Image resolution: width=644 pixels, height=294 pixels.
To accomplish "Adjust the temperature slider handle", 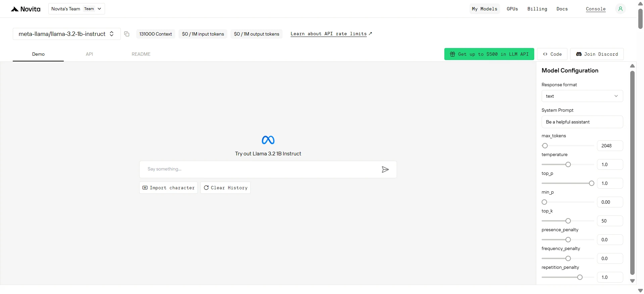I will (568, 164).
